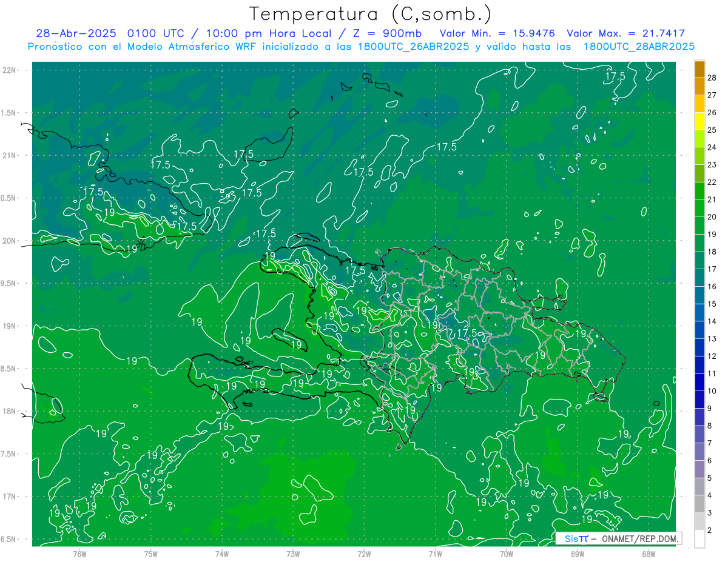Click the "22N" latitude label

(x=10, y=70)
